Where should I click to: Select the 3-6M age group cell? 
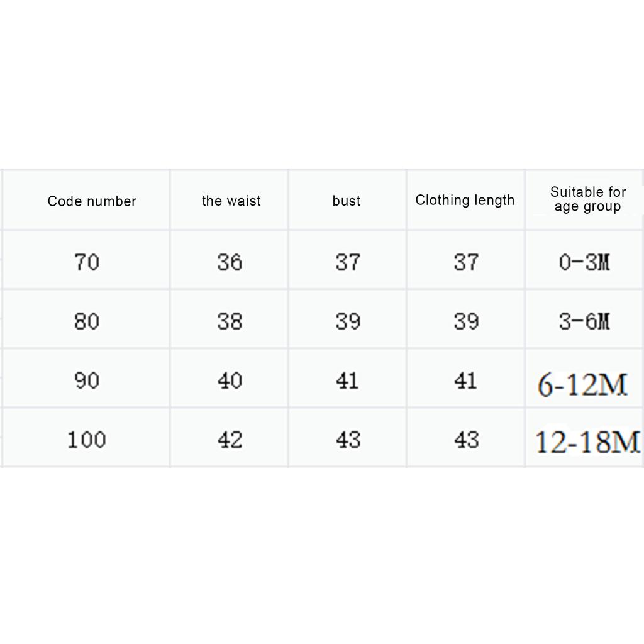point(584,321)
